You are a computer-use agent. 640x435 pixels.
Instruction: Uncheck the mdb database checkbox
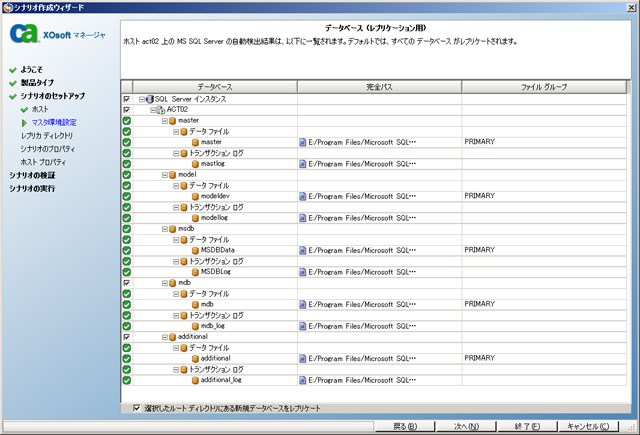tap(127, 283)
